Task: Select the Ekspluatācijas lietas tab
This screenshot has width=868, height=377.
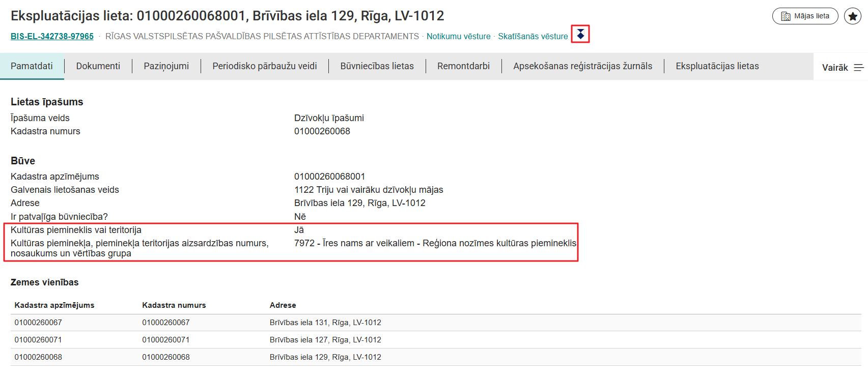Action: (x=717, y=66)
